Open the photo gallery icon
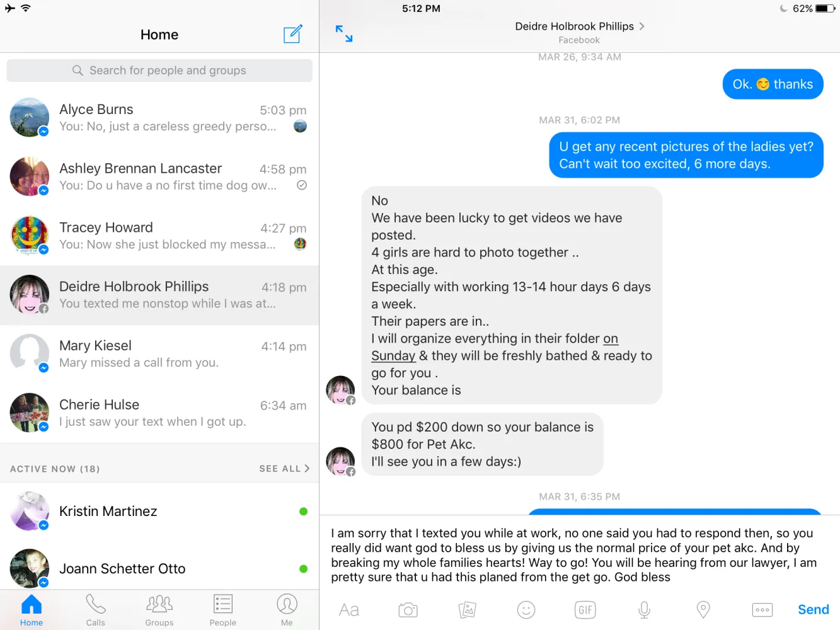 click(467, 610)
